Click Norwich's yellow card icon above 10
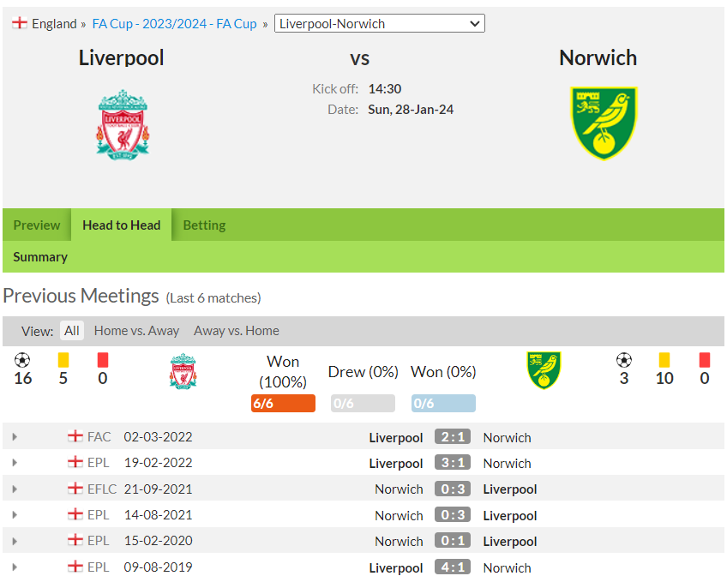This screenshot has width=727, height=588. click(x=664, y=360)
